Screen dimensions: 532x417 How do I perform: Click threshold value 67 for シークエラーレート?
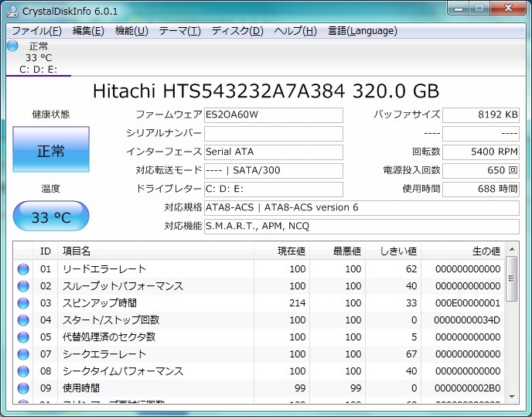pos(411,354)
